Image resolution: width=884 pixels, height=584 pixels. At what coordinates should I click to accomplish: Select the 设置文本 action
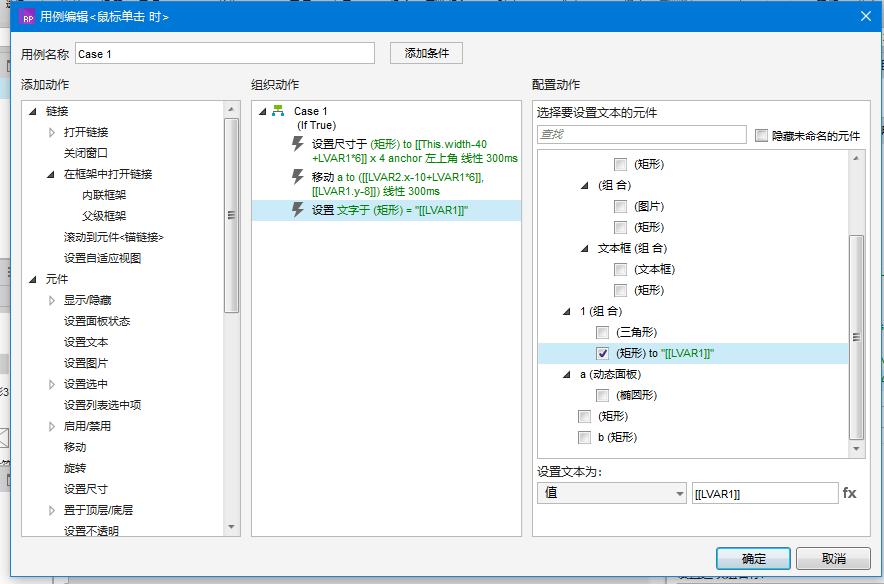86,342
